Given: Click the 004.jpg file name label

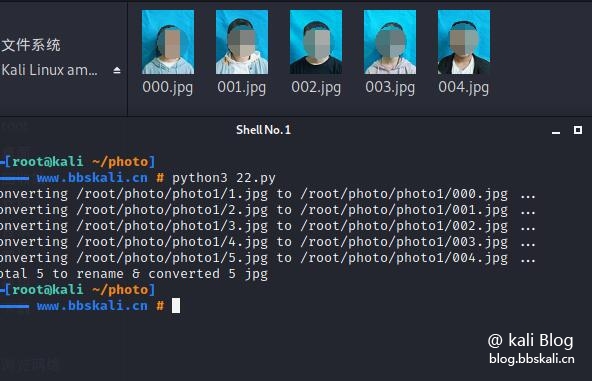Looking at the screenshot, I should [x=464, y=88].
